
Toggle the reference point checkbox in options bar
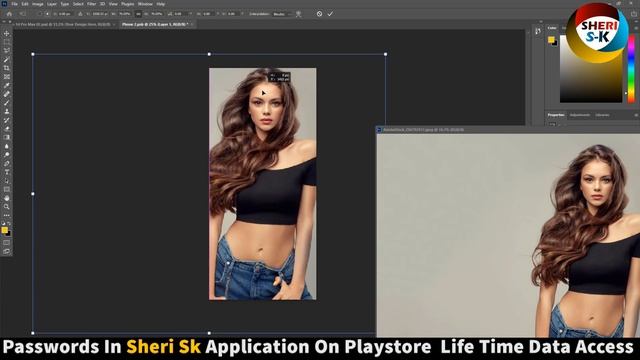pos(39,14)
